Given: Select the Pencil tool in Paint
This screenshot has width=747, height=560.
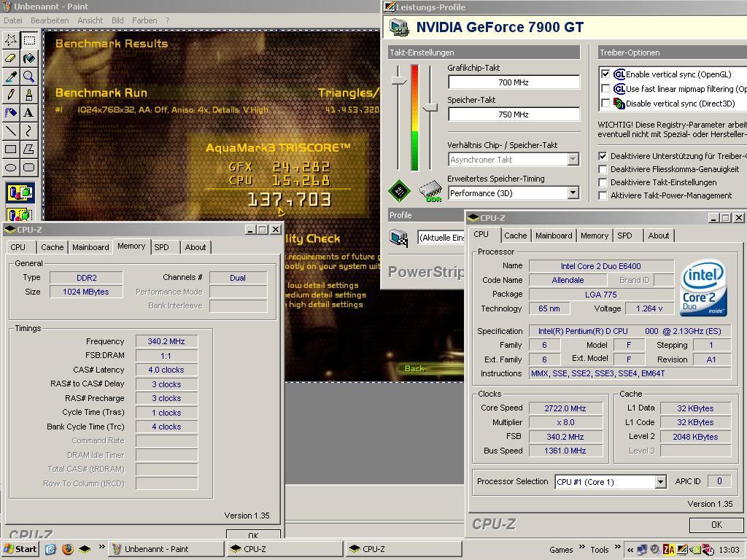Looking at the screenshot, I should pyautogui.click(x=11, y=94).
